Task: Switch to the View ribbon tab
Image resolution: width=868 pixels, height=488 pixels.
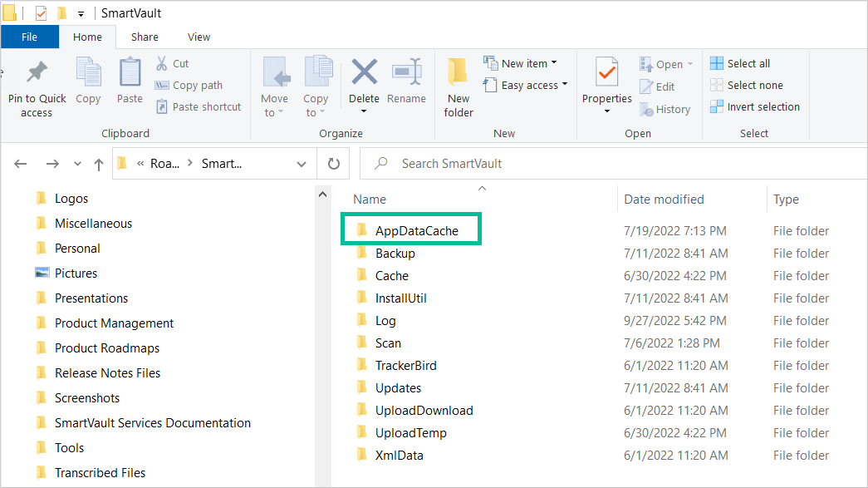Action: pos(199,37)
